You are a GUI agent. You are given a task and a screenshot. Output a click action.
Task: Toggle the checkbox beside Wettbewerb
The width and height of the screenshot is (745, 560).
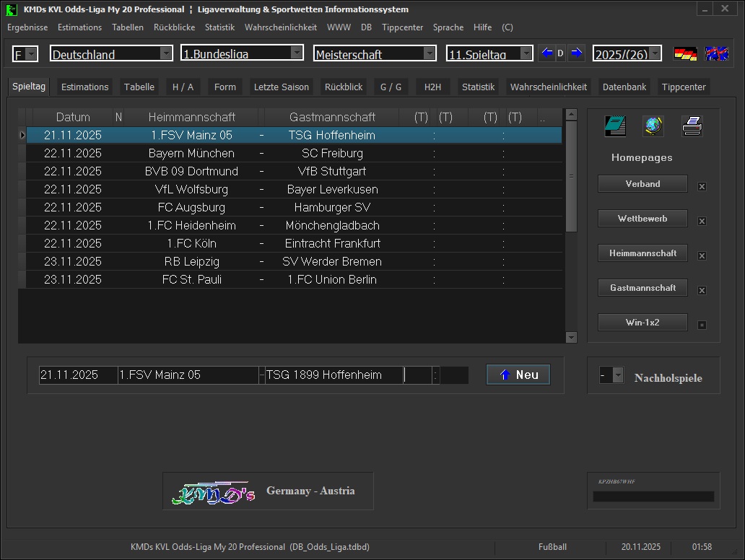tap(702, 221)
